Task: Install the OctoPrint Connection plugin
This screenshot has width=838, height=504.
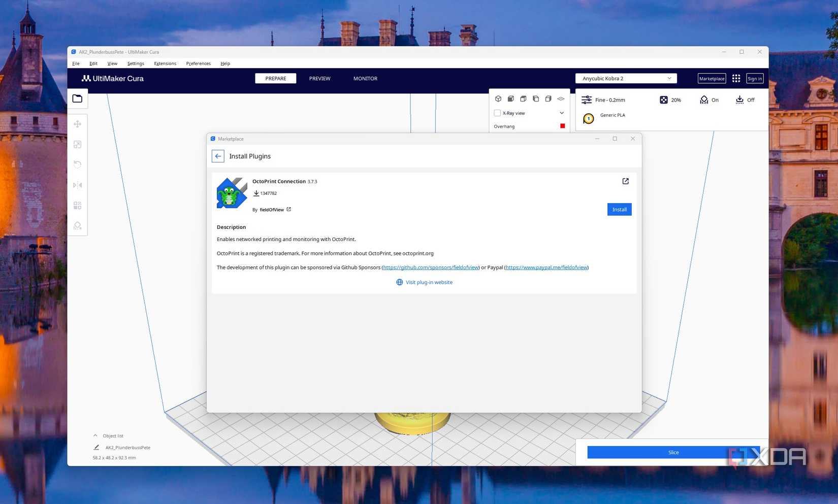Action: click(x=619, y=209)
